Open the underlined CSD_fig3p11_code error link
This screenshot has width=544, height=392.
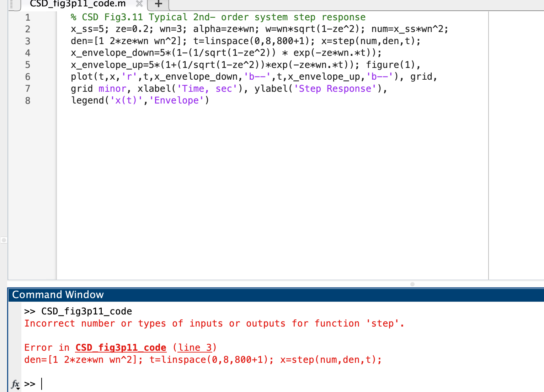[x=121, y=348]
